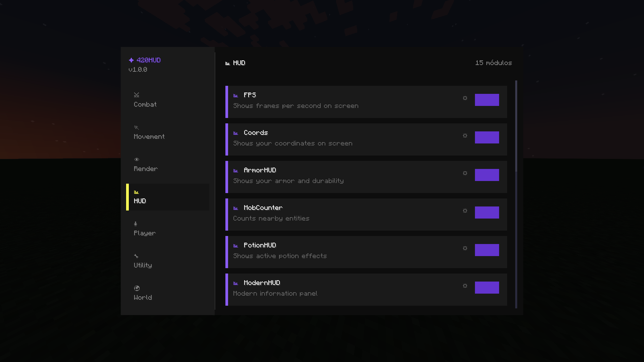Open the FPS module settings gear

tap(465, 98)
